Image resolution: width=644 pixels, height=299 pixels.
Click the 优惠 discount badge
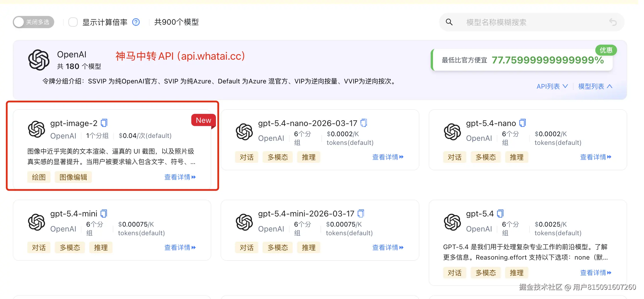(x=606, y=50)
